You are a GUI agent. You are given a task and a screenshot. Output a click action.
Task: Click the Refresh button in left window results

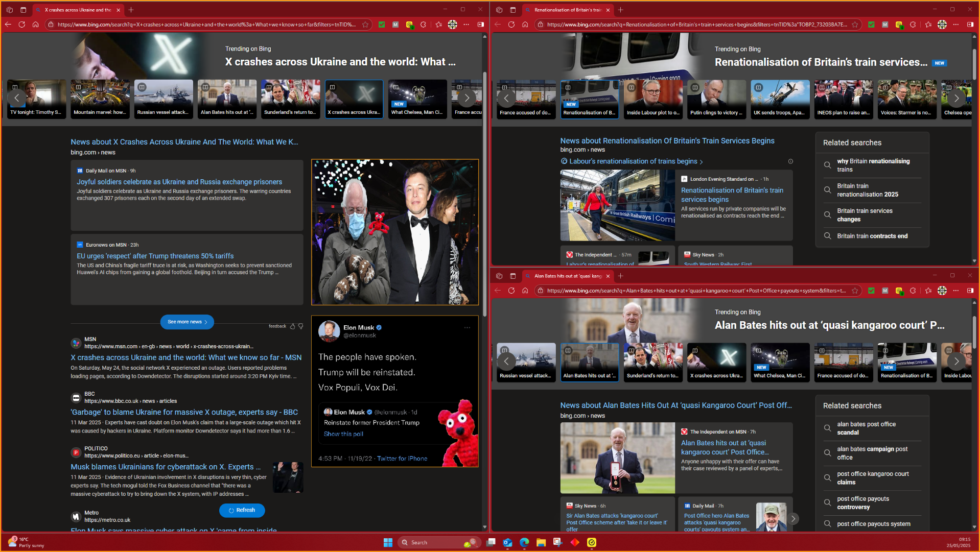tap(242, 510)
